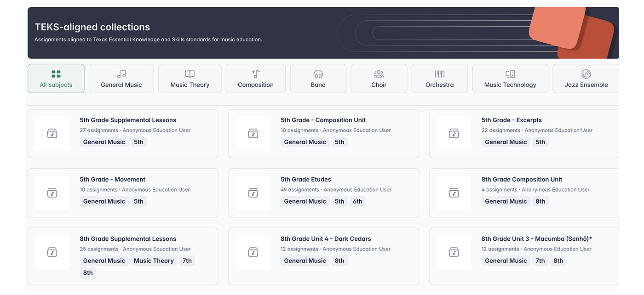Click the Choir people icon
This screenshot has height=295, width=644.
click(379, 74)
